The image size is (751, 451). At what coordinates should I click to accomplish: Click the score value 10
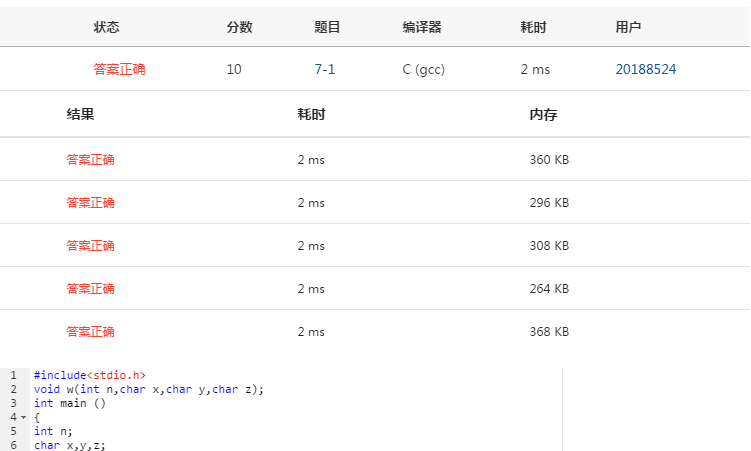point(234,69)
